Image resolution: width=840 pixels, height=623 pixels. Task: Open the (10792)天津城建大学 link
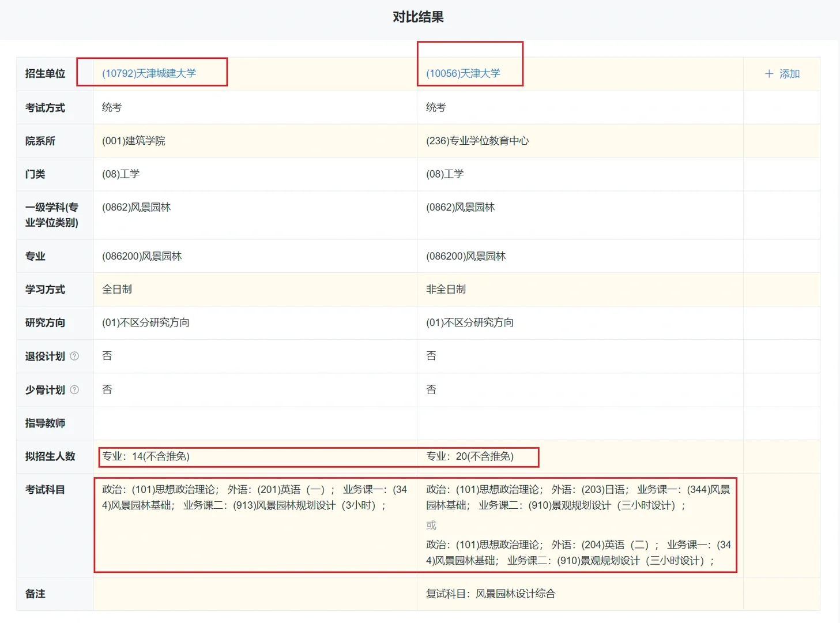(x=149, y=73)
